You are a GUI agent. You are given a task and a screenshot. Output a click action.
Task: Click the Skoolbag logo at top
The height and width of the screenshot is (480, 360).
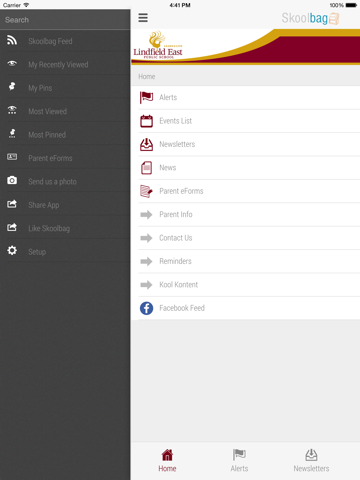(310, 18)
